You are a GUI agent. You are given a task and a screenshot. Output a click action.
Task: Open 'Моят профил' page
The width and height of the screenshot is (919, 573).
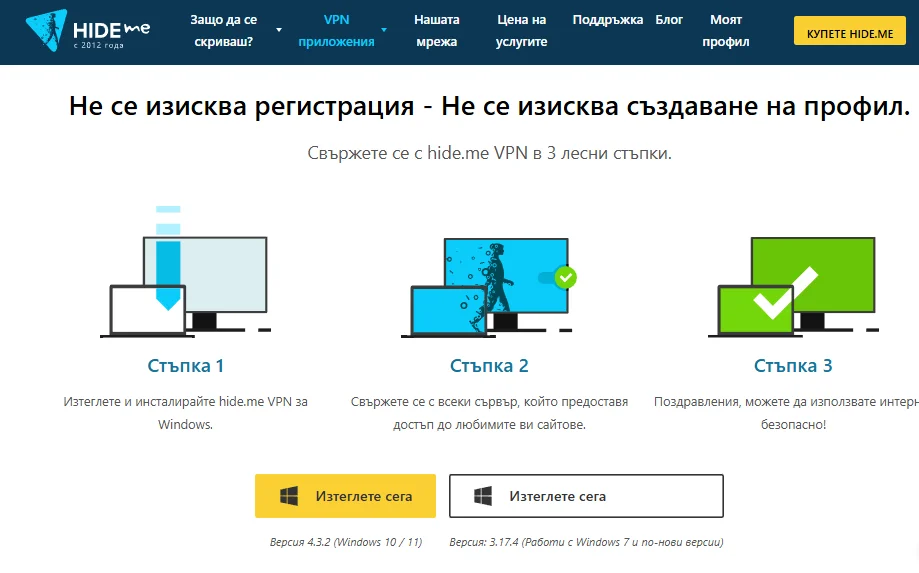726,30
